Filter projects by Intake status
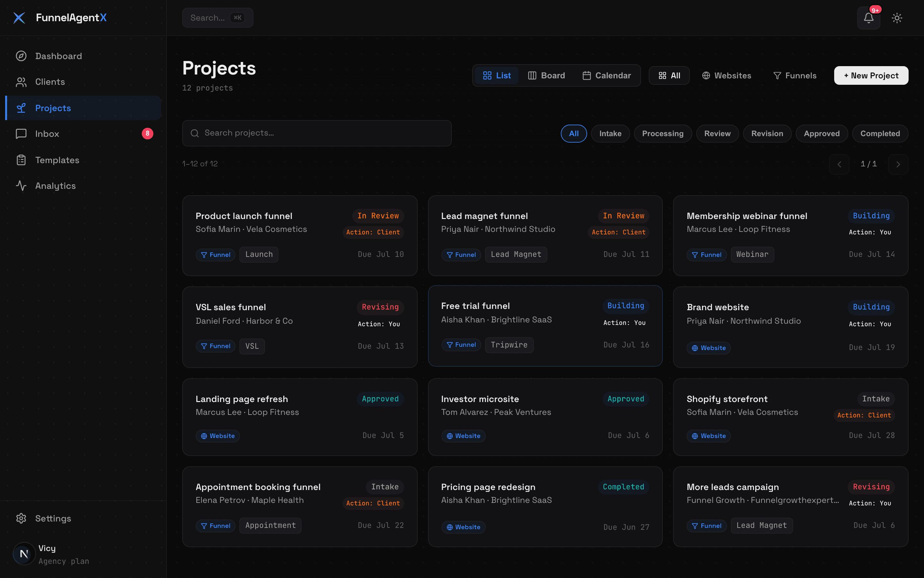Image resolution: width=924 pixels, height=578 pixels. point(611,133)
